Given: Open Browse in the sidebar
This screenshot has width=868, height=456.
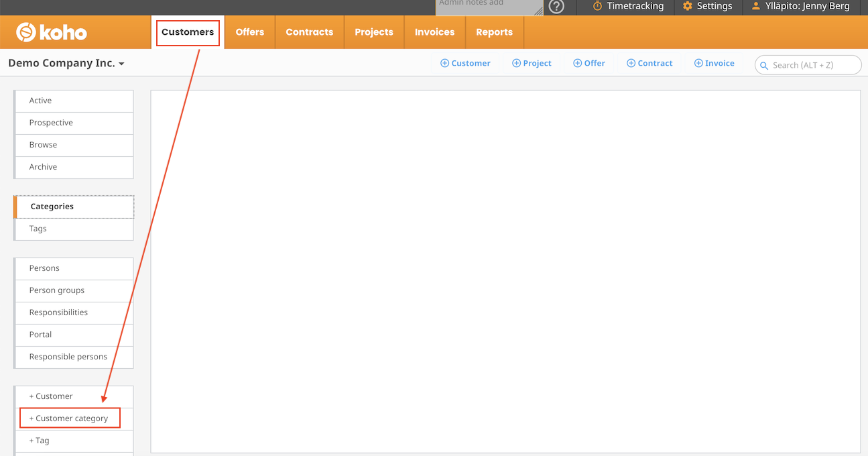Looking at the screenshot, I should pyautogui.click(x=74, y=145).
